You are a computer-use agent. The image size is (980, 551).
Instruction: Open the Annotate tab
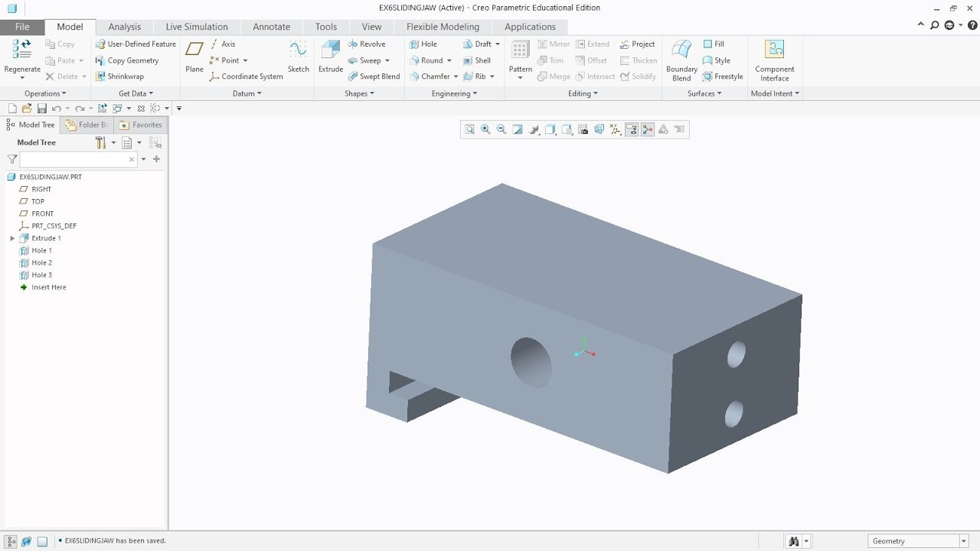[x=271, y=27]
